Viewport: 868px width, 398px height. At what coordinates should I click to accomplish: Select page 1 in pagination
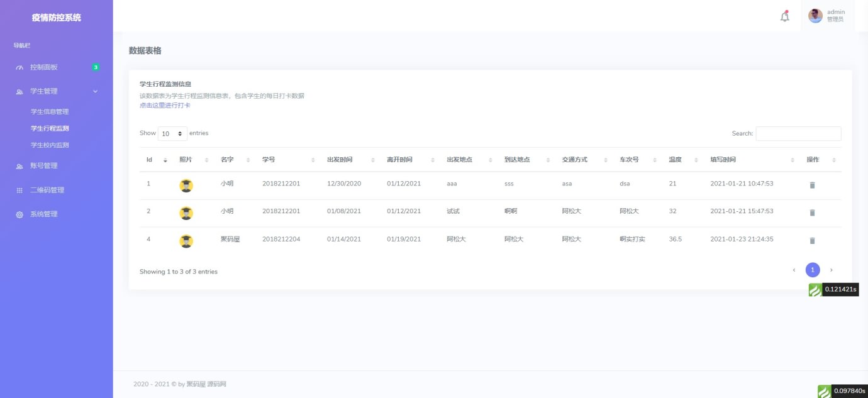tap(813, 270)
